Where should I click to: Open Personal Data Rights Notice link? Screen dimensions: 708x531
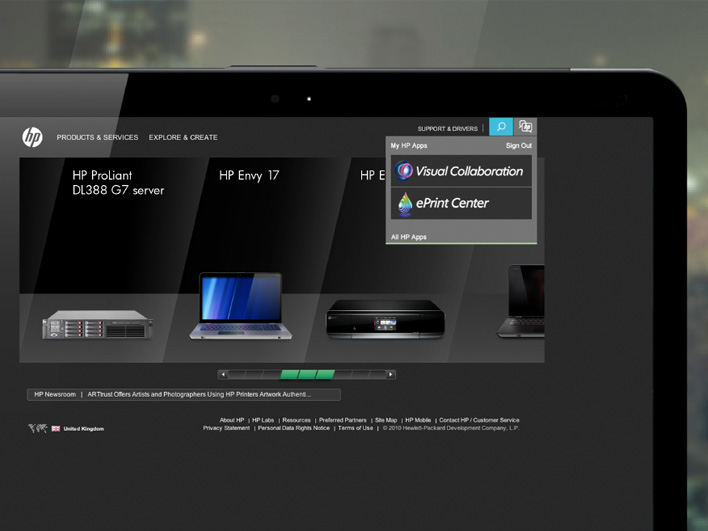coord(293,428)
